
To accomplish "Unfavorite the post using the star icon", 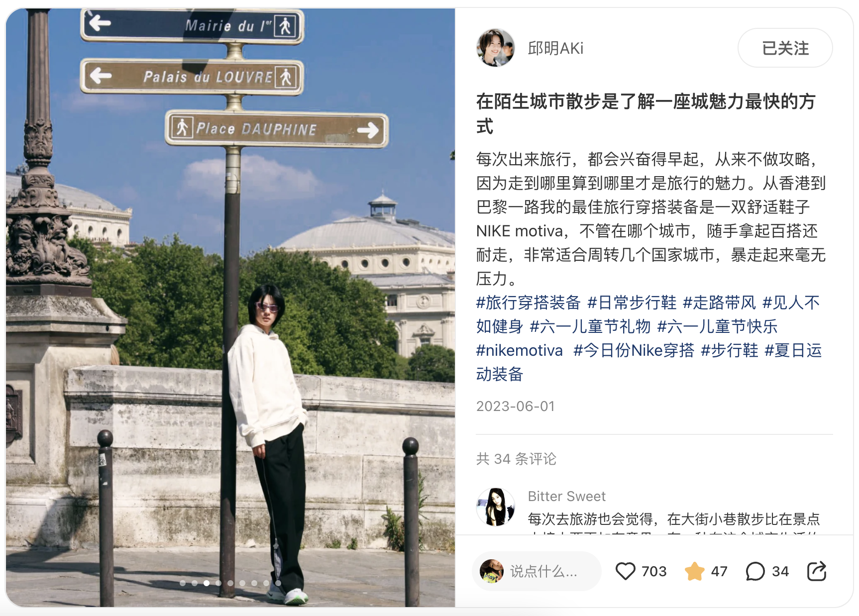I will [694, 571].
